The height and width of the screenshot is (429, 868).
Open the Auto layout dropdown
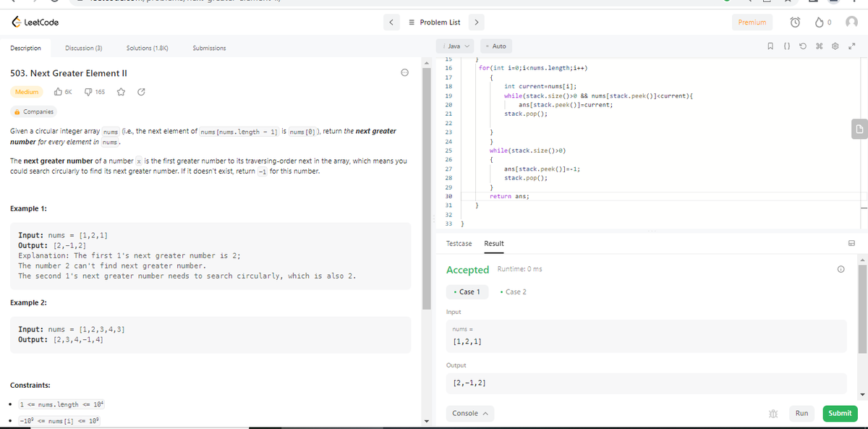(496, 45)
